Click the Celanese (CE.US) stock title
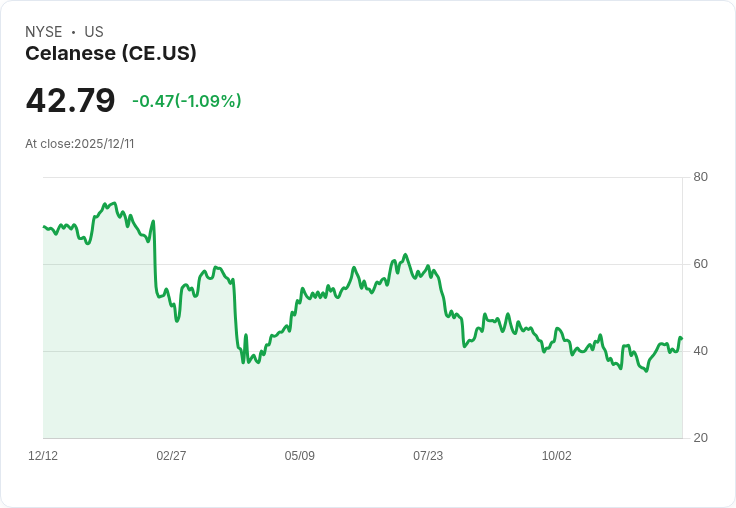Image resolution: width=736 pixels, height=508 pixels. point(111,54)
